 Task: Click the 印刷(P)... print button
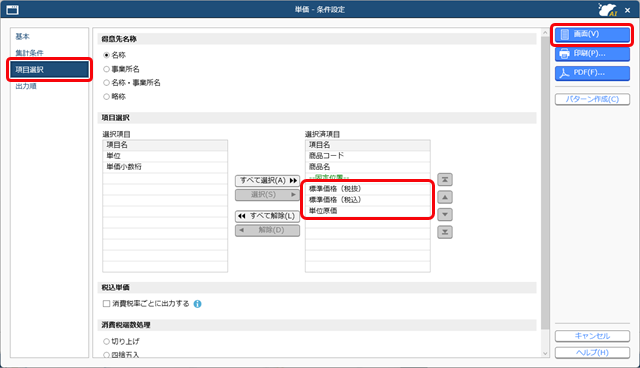tap(592, 53)
